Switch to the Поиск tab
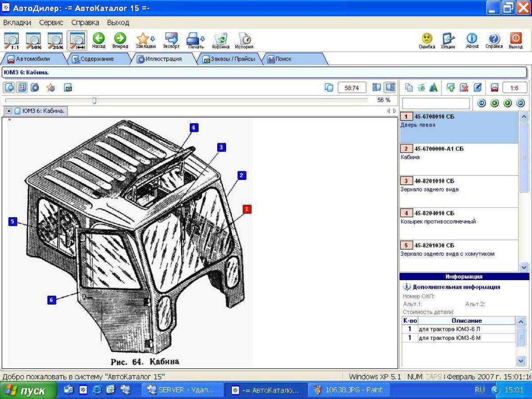532x399 pixels. click(x=294, y=59)
